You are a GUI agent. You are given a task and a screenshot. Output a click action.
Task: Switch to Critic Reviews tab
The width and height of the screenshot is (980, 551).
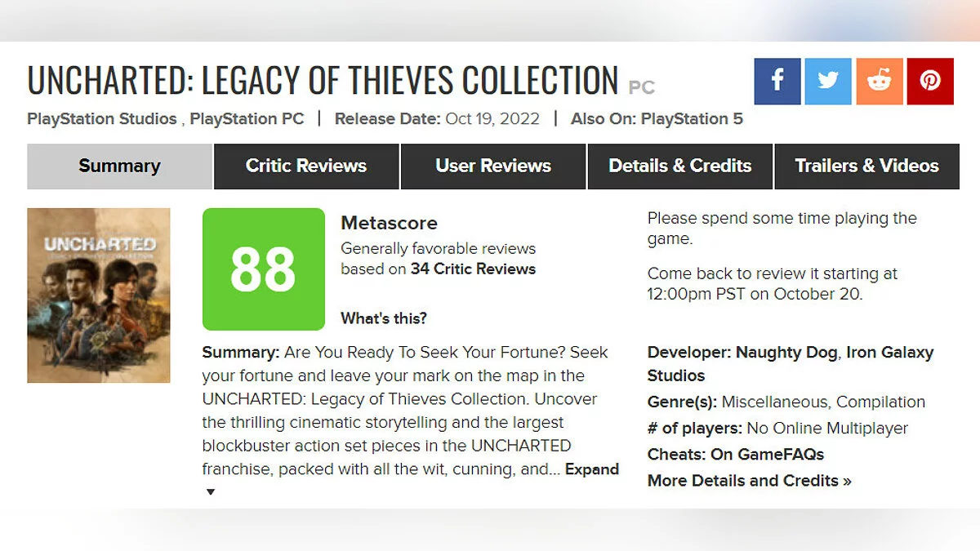tap(306, 167)
